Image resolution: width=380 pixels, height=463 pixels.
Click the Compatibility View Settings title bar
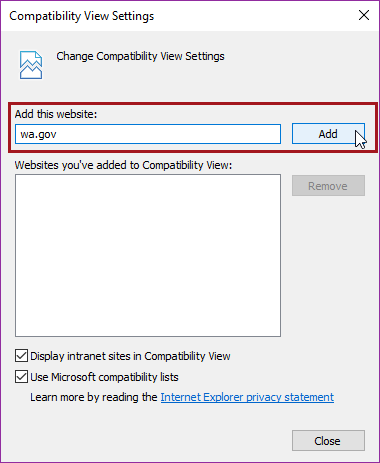[180, 16]
